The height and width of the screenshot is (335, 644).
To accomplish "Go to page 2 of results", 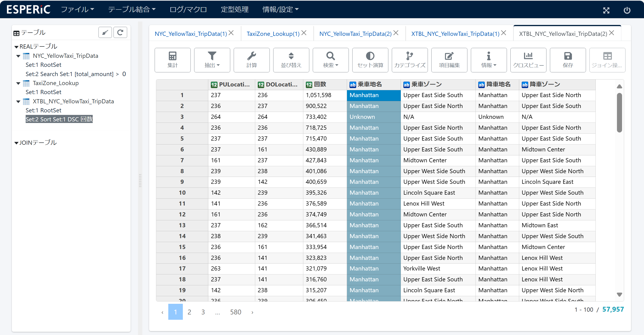I will (x=189, y=312).
